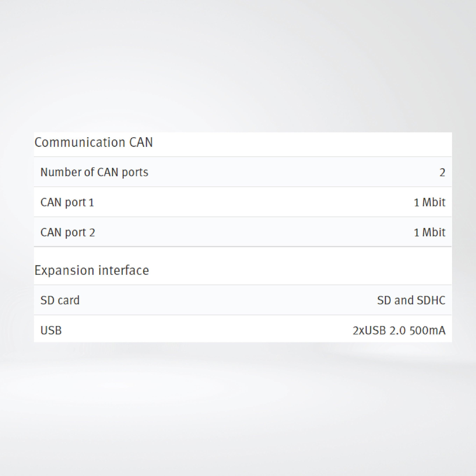Click the word Expansion in the second heading
476x476 pixels.
click(64, 271)
